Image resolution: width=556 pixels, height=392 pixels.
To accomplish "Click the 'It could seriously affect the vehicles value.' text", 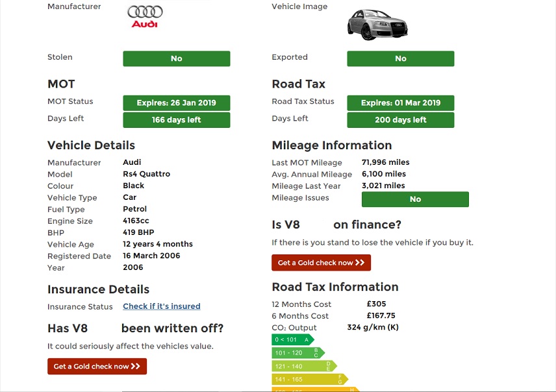I will (x=131, y=347).
